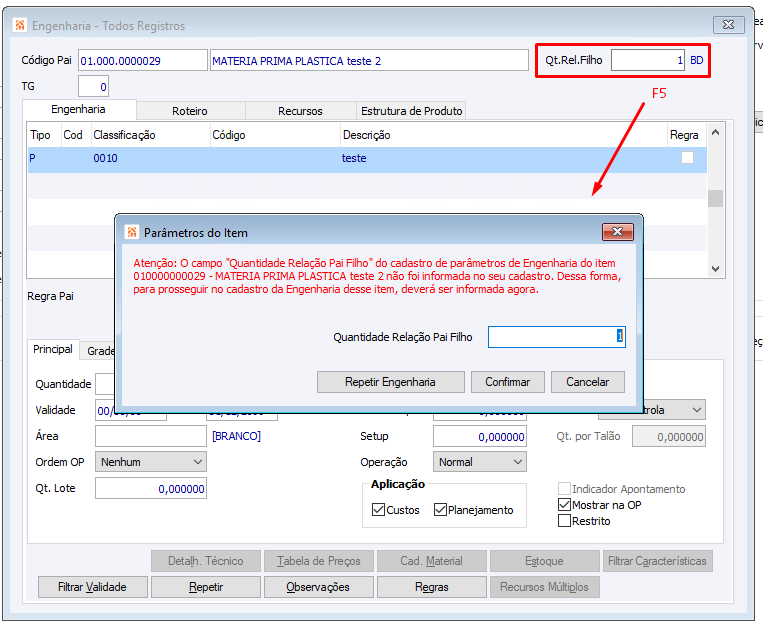Open the Ordem OP dropdown

(x=151, y=462)
